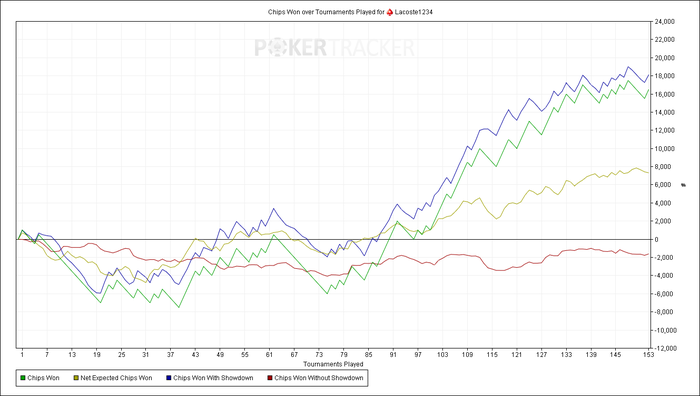The image size is (700, 396).
Task: Click the x-axis tick label 153
Action: pyautogui.click(x=648, y=354)
